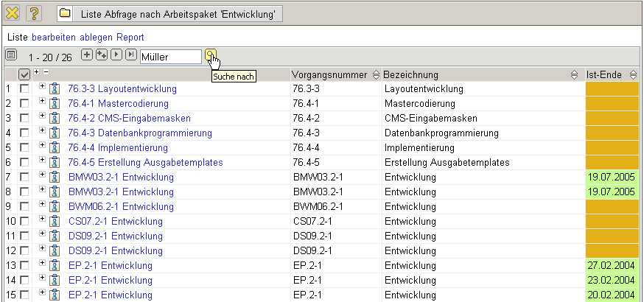This screenshot has width=644, height=302.
Task: Check the box for row 7 BMW03.2-1
Action: 24,177
